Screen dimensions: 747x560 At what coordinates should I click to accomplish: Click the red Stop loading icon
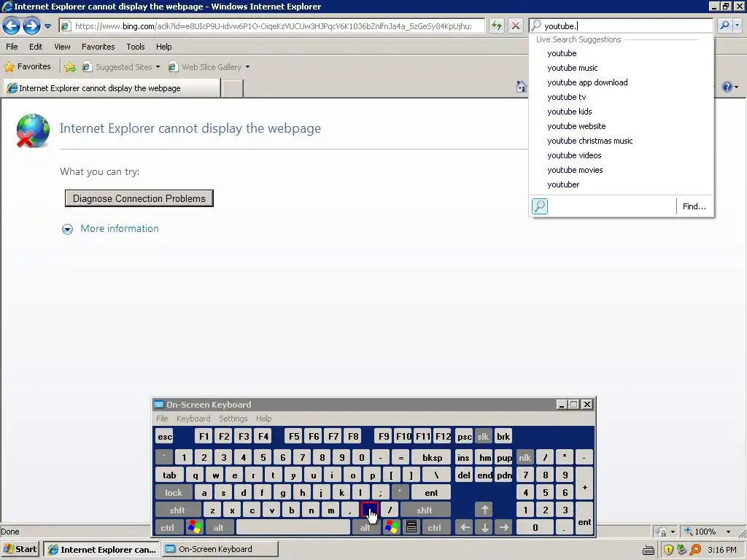[516, 26]
